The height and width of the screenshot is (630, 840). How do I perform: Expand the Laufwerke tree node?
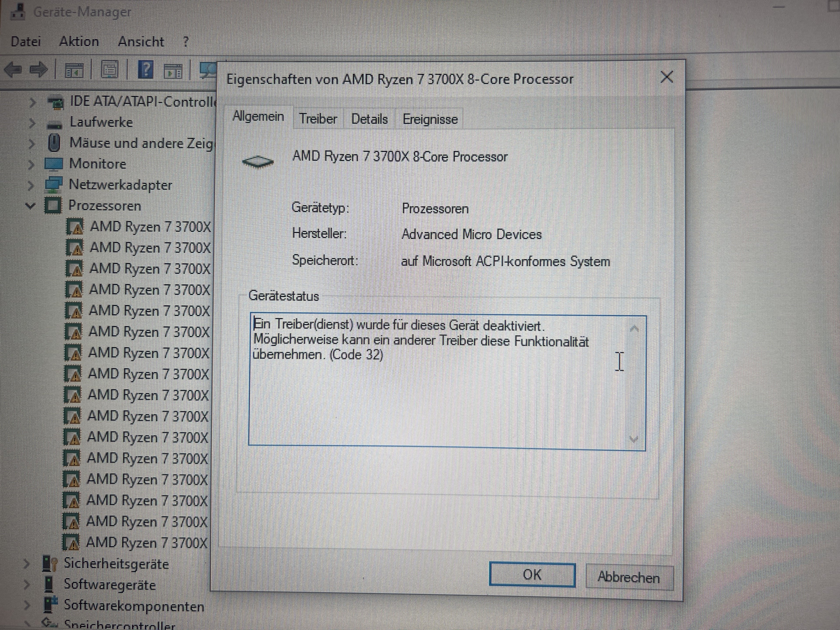(x=32, y=123)
